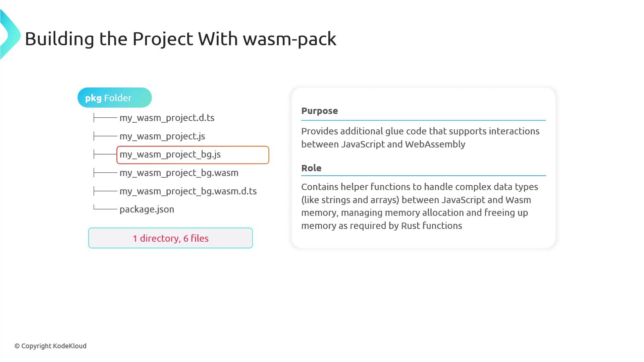Select my_wasm_project_bg.wasm.d.ts in the tree
This screenshot has height=362, width=644.
point(188,191)
